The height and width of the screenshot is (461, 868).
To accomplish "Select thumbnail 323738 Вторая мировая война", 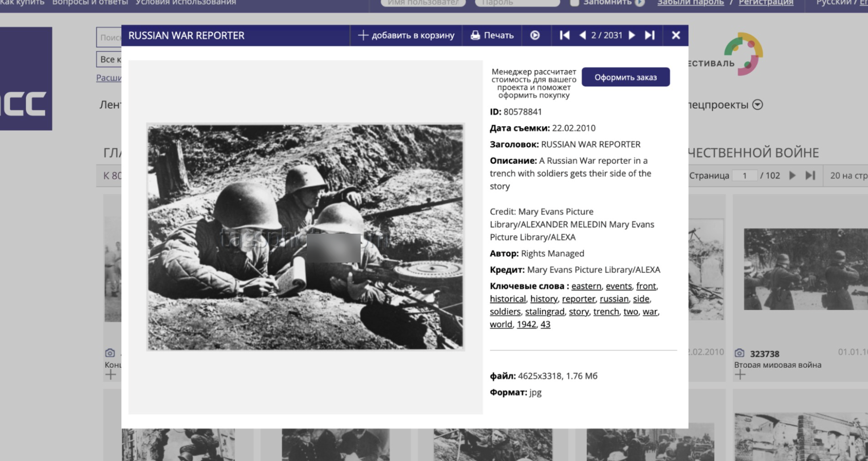I will pyautogui.click(x=806, y=269).
